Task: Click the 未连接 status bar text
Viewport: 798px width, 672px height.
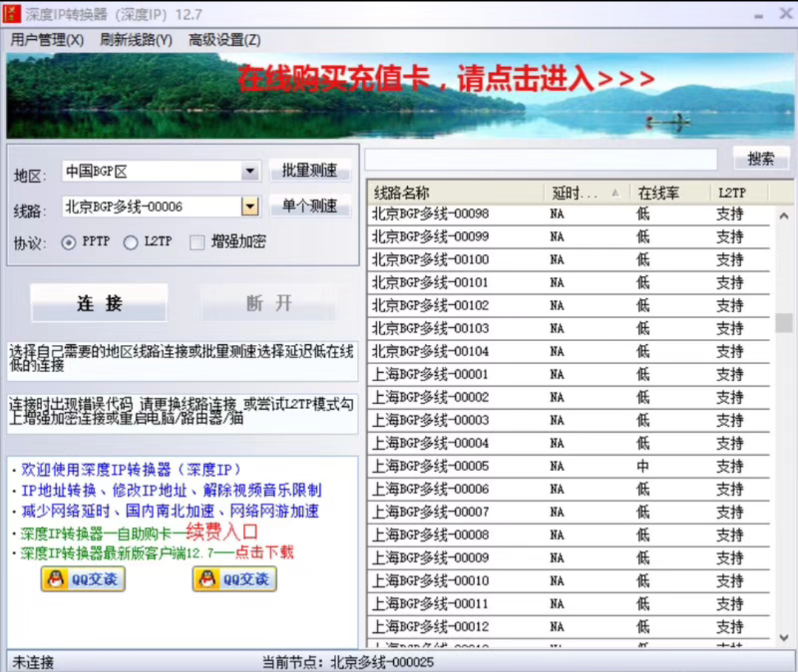Action: 33,662
